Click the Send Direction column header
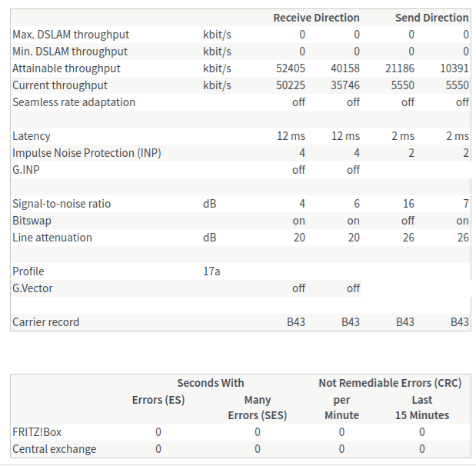The width and height of the screenshot is (476, 466). click(x=431, y=18)
